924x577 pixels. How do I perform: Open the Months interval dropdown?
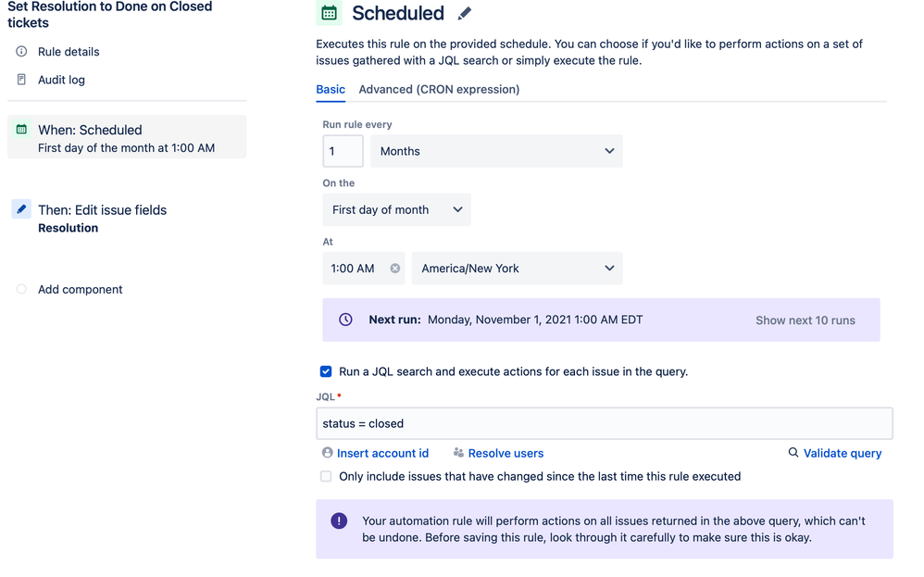coord(496,151)
